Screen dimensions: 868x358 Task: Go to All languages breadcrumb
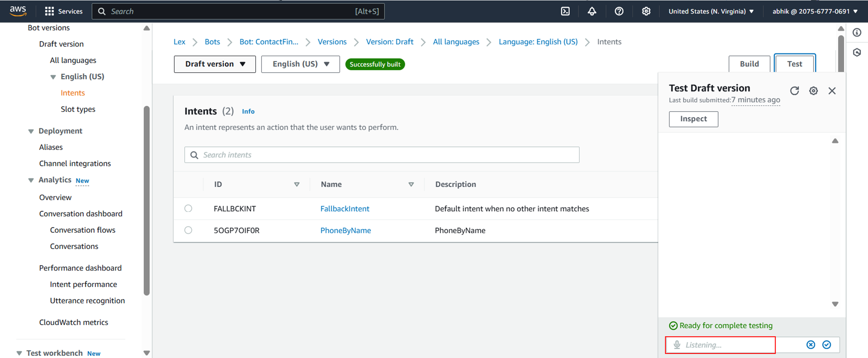(x=456, y=42)
